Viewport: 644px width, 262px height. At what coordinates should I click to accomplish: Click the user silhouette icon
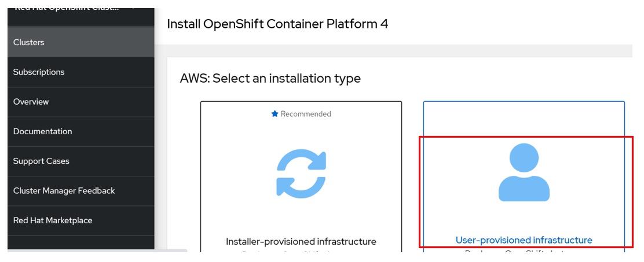(x=524, y=172)
